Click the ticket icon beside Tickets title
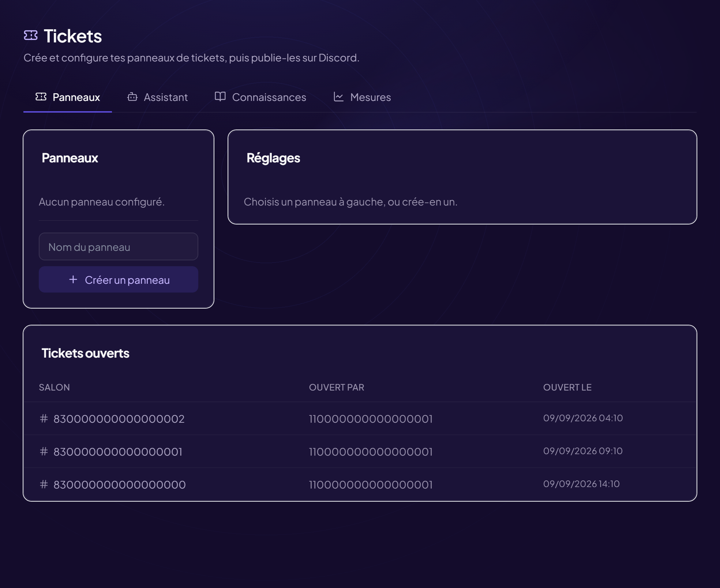Viewport: 720px width, 588px height. pos(31,35)
